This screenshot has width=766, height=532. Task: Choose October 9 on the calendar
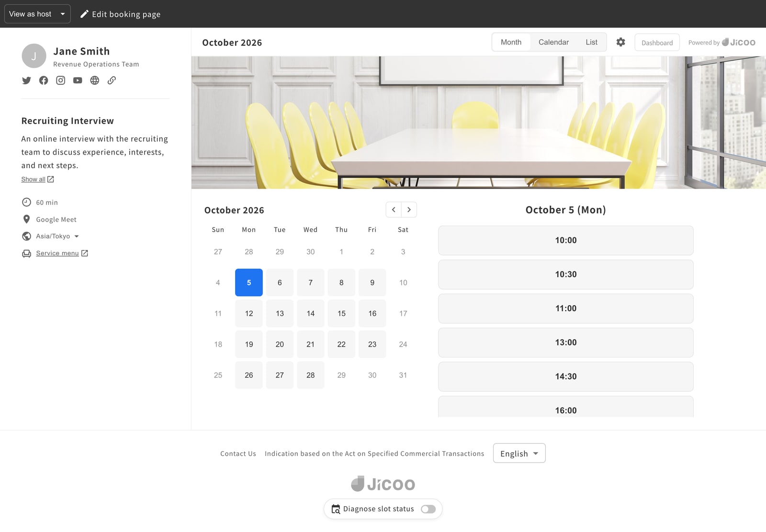click(372, 283)
